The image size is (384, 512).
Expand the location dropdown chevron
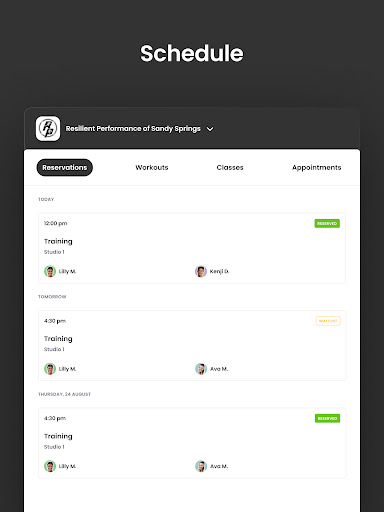210,129
